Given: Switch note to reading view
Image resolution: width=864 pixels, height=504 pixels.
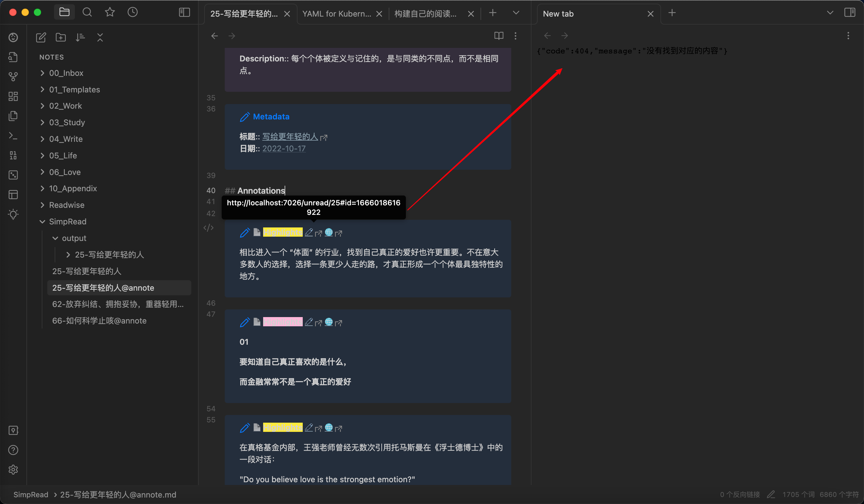Looking at the screenshot, I should tap(499, 36).
